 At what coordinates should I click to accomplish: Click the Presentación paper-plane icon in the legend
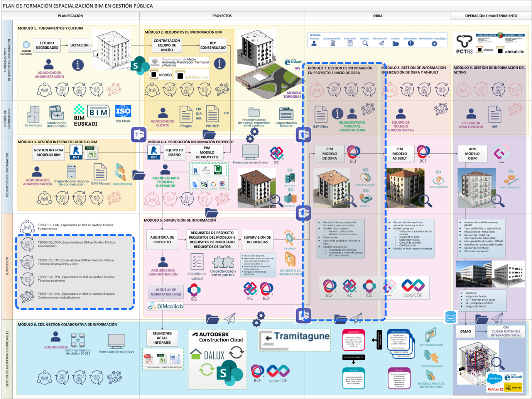click(381, 43)
